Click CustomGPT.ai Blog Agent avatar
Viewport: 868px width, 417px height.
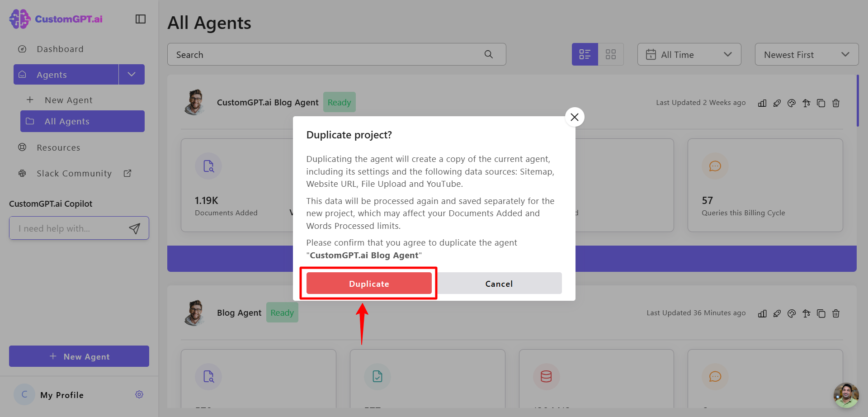point(195,102)
